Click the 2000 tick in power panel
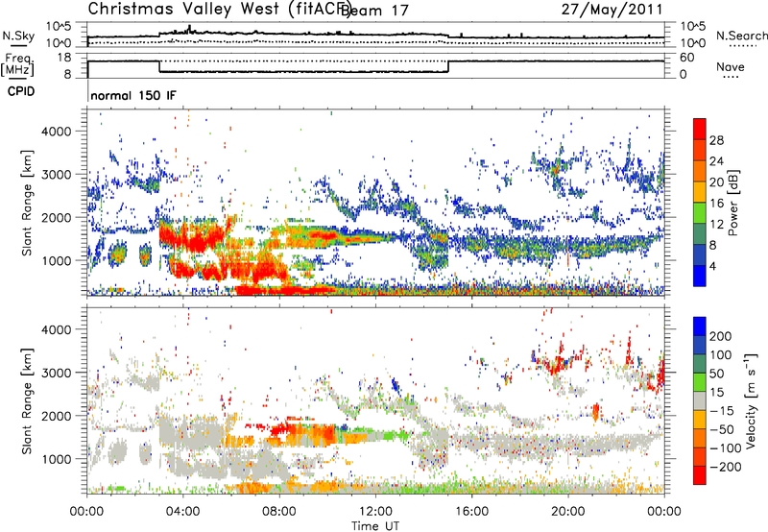Screen dimensions: 768x532 56,217
